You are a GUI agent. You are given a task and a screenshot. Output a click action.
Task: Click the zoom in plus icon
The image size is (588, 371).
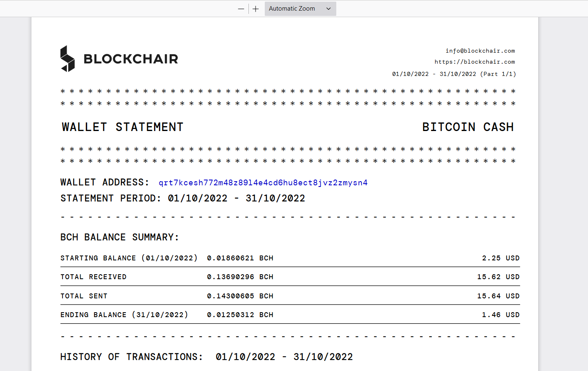tap(256, 9)
